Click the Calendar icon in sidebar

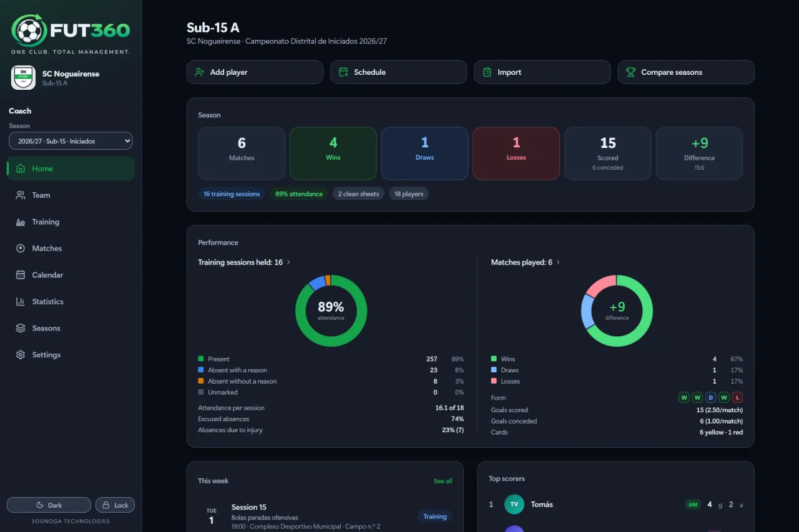pyautogui.click(x=21, y=275)
